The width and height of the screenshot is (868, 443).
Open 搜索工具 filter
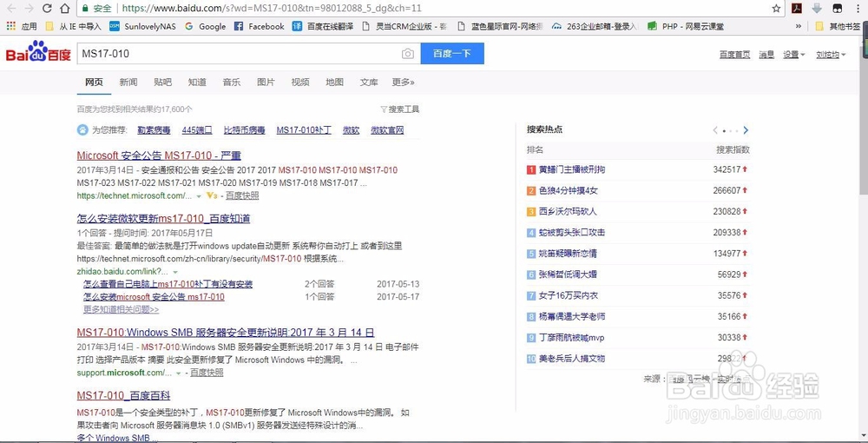pos(399,109)
